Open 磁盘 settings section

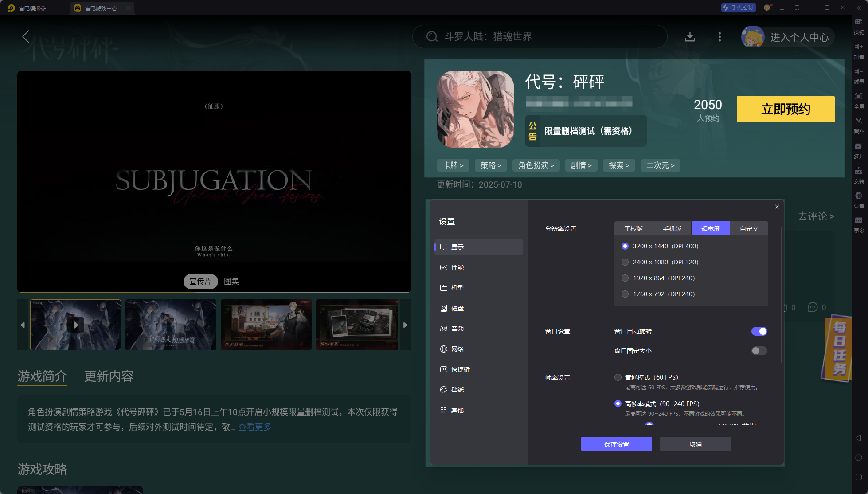(x=479, y=308)
